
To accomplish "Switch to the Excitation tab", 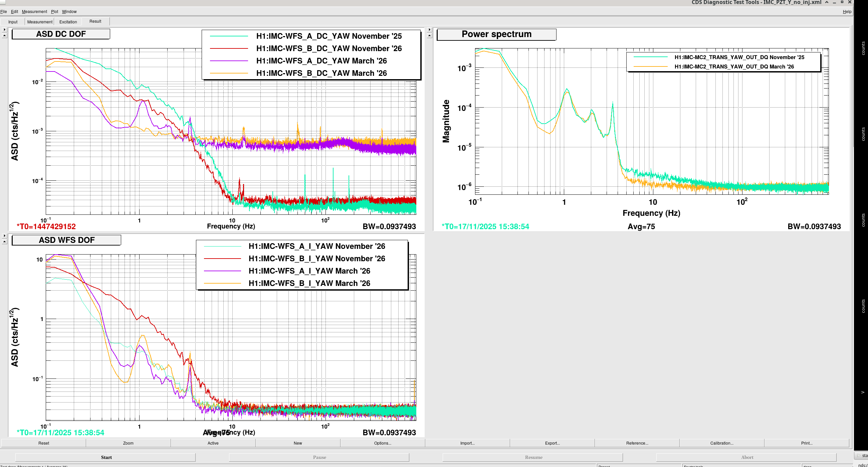I will click(x=68, y=22).
